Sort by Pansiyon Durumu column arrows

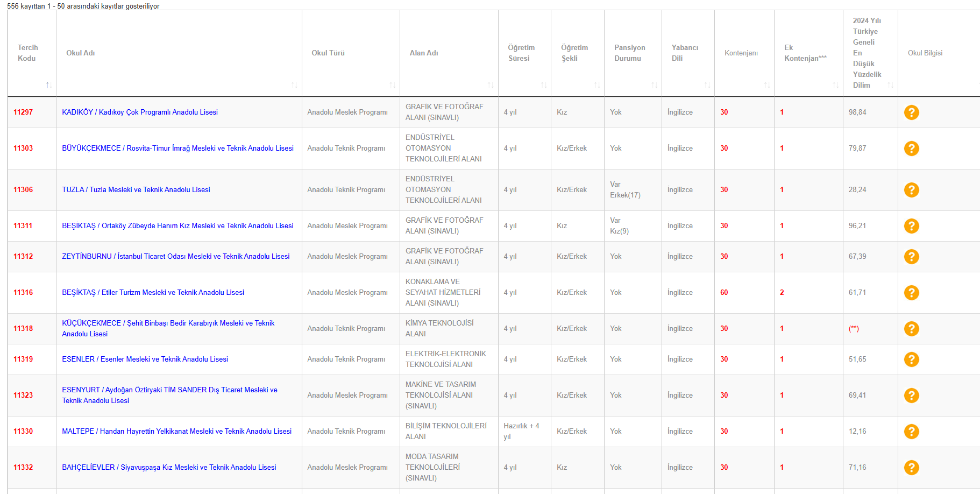click(654, 85)
